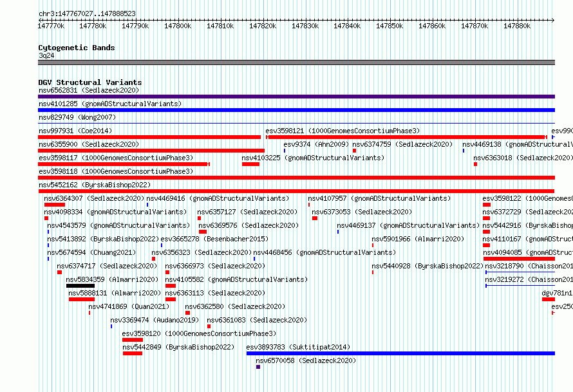
Task: Click the 147850k ruler tick label
Action: [x=390, y=26]
